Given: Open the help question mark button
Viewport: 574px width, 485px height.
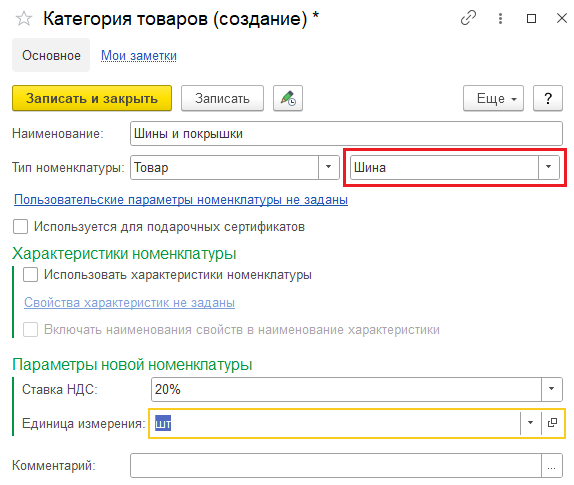Looking at the screenshot, I should [x=548, y=98].
